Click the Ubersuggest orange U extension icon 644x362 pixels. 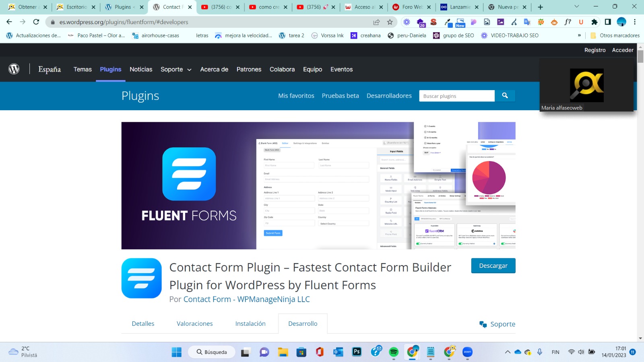coord(581,22)
